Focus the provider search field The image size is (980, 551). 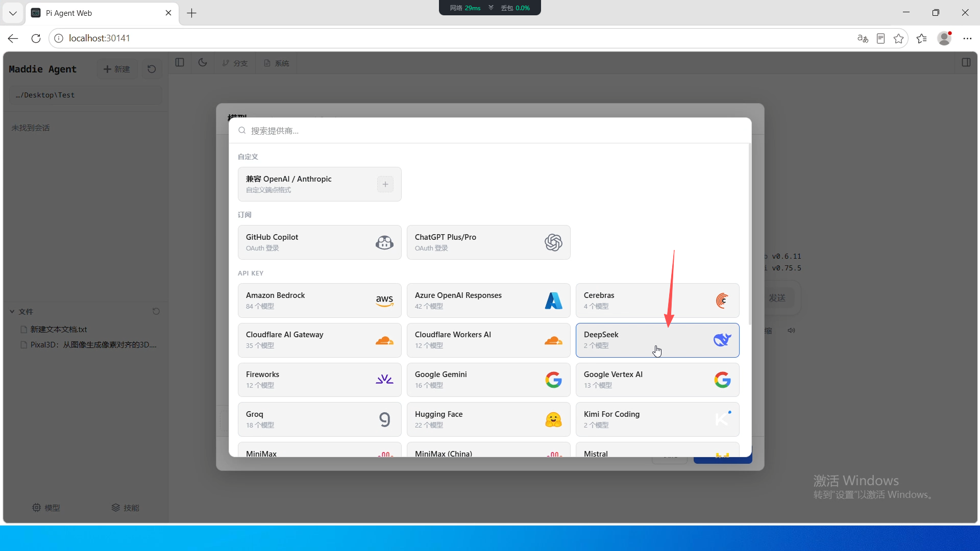pyautogui.click(x=490, y=131)
